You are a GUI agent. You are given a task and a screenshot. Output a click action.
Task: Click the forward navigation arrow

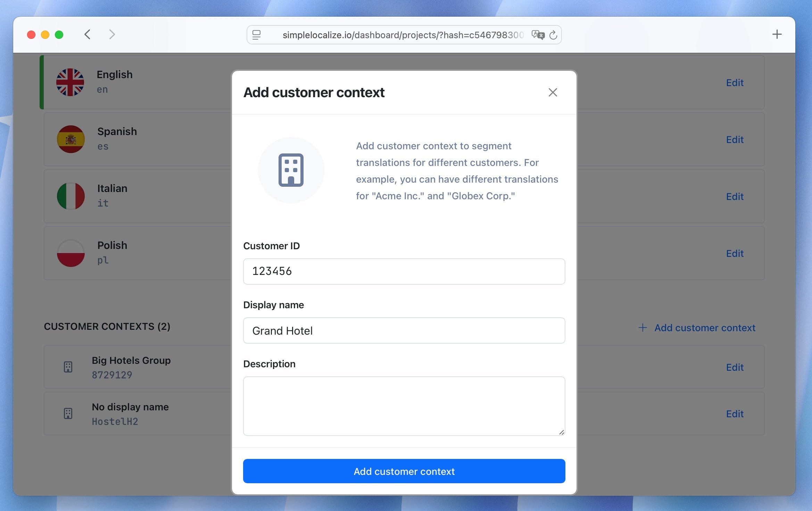[x=112, y=34]
